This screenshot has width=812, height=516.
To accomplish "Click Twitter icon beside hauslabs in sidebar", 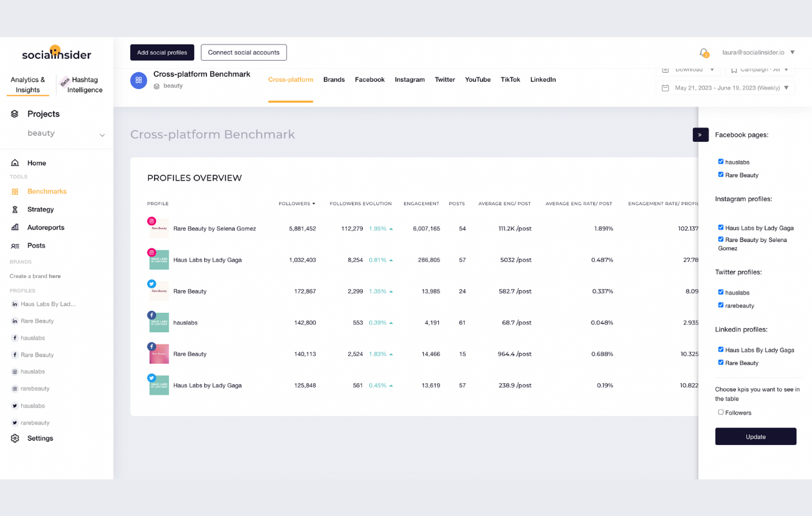I will point(15,406).
